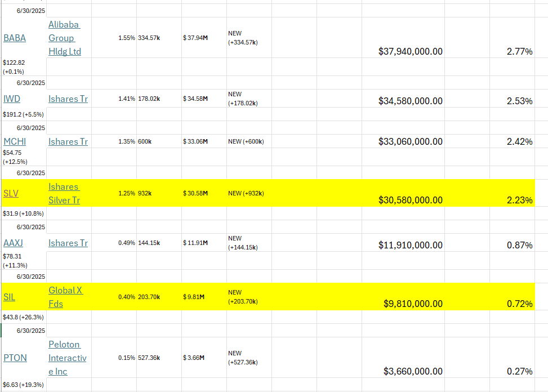This screenshot has width=548, height=392.
Task: Open the AAXJ ticker link
Action: (14, 243)
